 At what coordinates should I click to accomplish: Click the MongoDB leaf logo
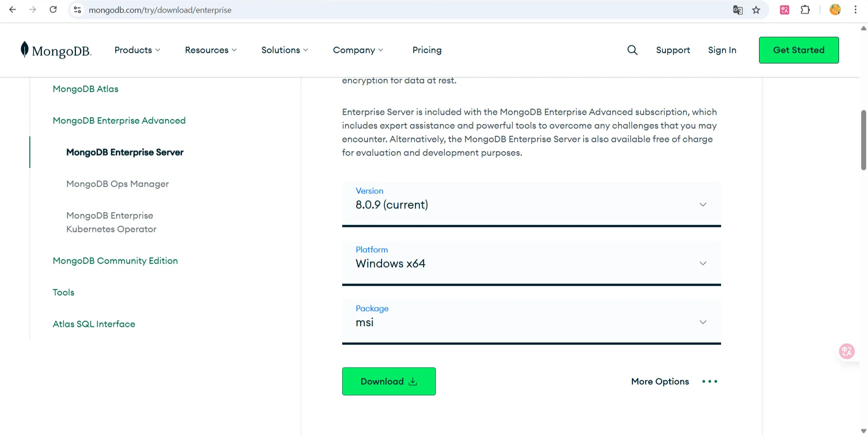(25, 50)
